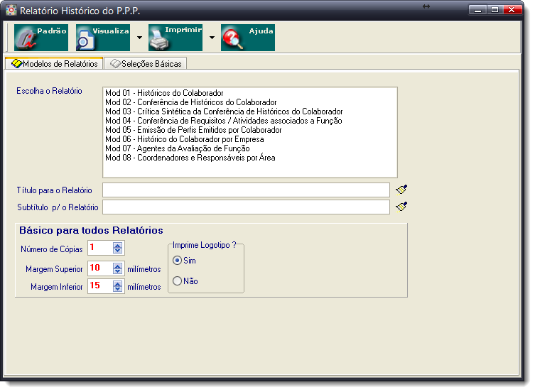This screenshot has width=535, height=392.
Task: Clear title with brush icon
Action: (401, 190)
